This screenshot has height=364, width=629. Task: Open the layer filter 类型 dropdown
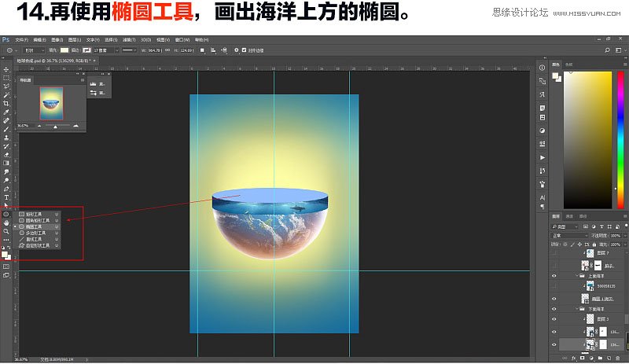point(565,226)
